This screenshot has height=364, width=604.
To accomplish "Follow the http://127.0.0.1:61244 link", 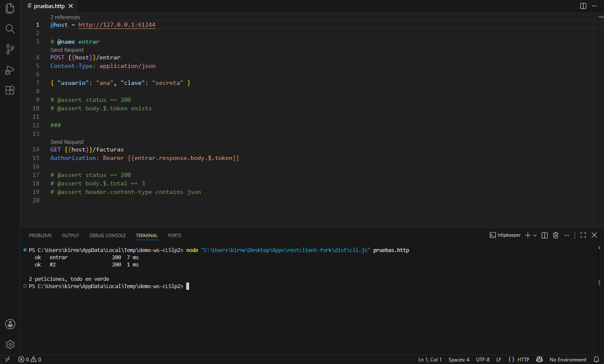I will [x=117, y=25].
